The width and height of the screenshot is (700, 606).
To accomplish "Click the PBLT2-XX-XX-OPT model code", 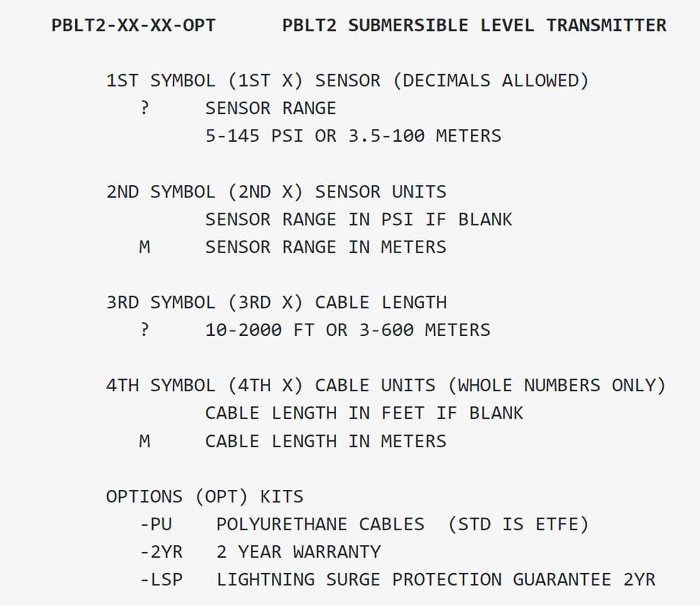I will point(134,26).
